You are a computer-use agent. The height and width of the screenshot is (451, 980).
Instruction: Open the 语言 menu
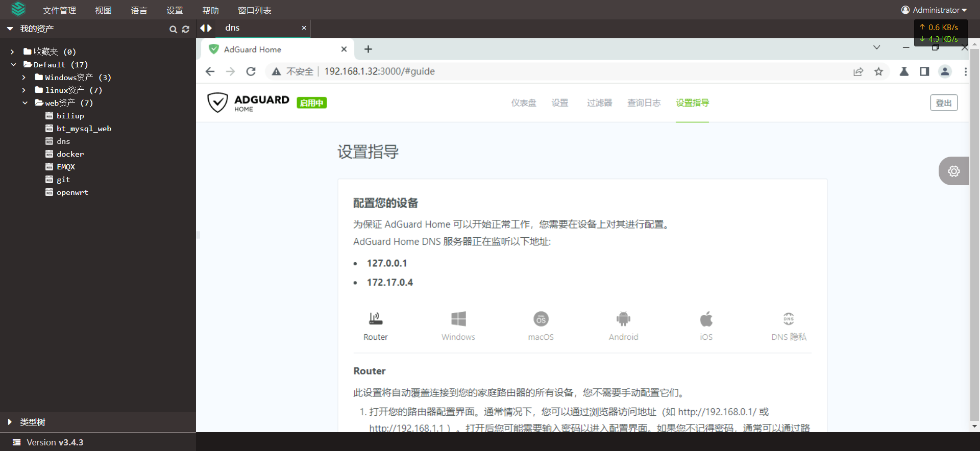click(x=139, y=10)
